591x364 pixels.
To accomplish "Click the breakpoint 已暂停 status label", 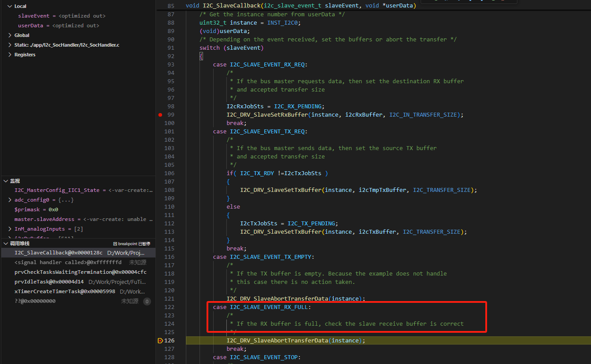I will (x=132, y=244).
